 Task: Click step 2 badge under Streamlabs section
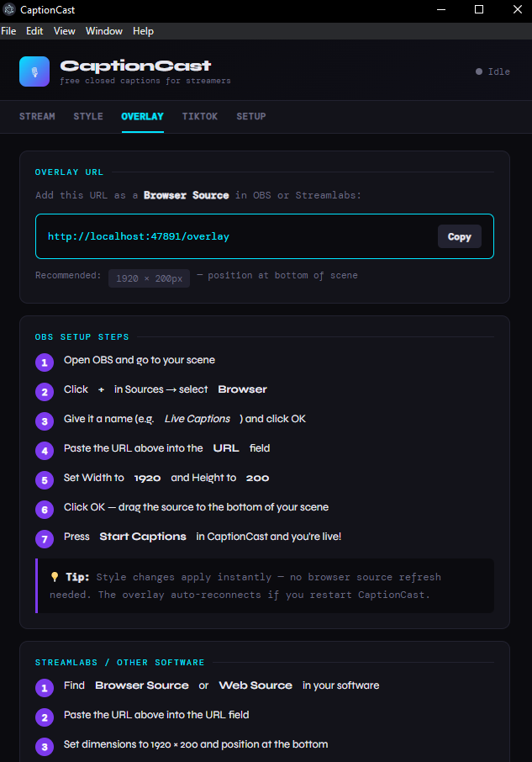tap(45, 717)
